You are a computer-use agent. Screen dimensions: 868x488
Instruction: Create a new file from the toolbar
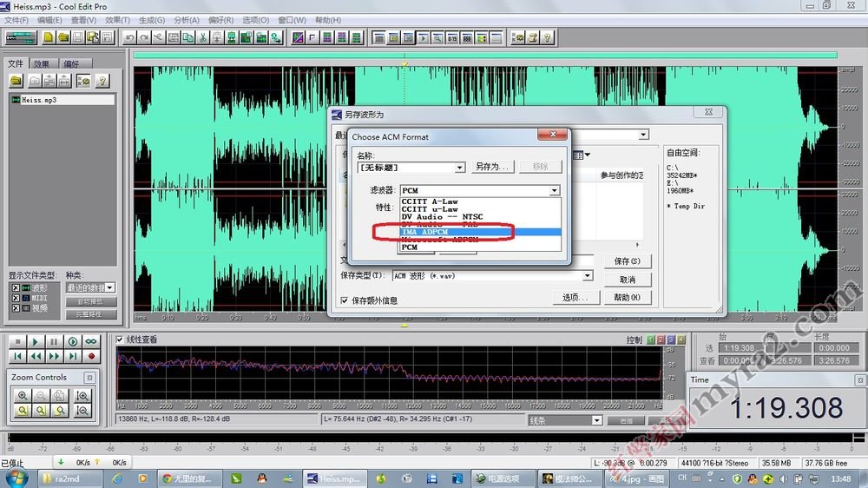pyautogui.click(x=49, y=37)
